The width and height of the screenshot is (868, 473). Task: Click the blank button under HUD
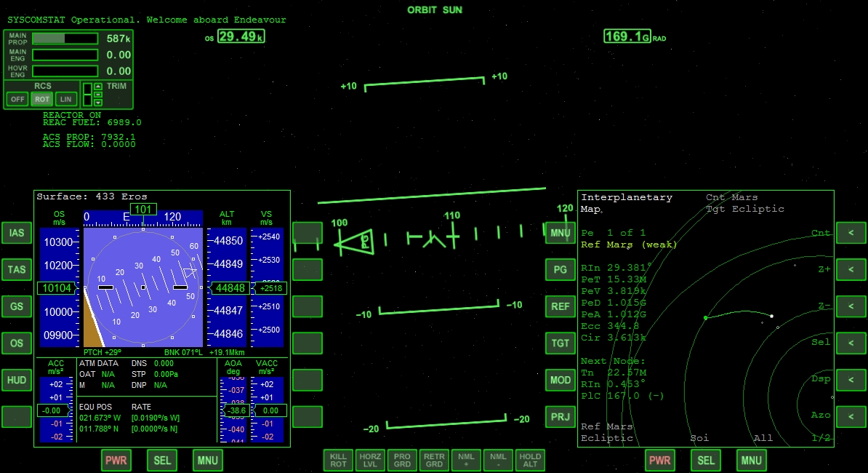17,416
